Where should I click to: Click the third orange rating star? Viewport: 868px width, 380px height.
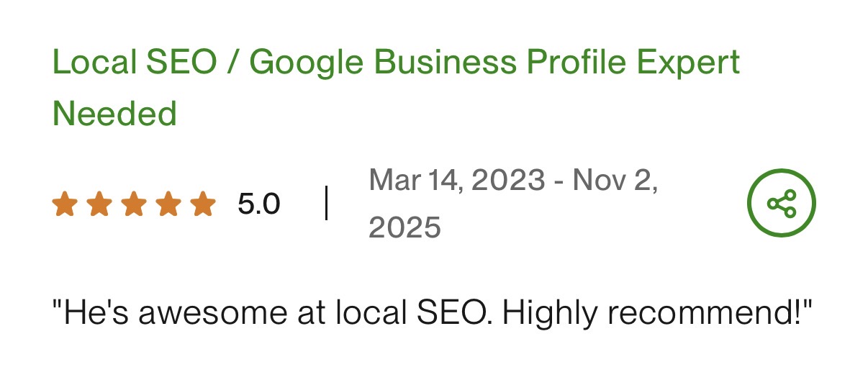[x=134, y=204]
